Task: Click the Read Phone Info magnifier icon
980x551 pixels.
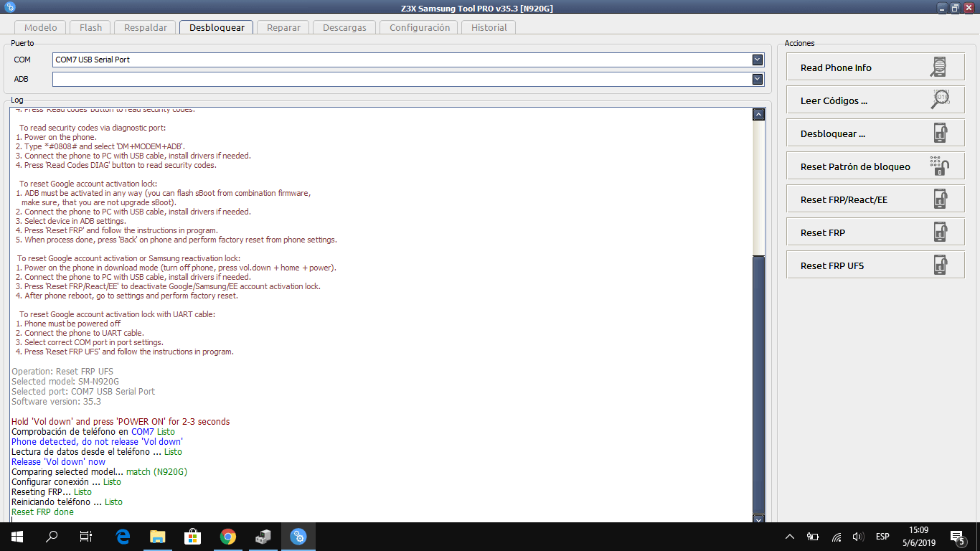Action: (938, 67)
